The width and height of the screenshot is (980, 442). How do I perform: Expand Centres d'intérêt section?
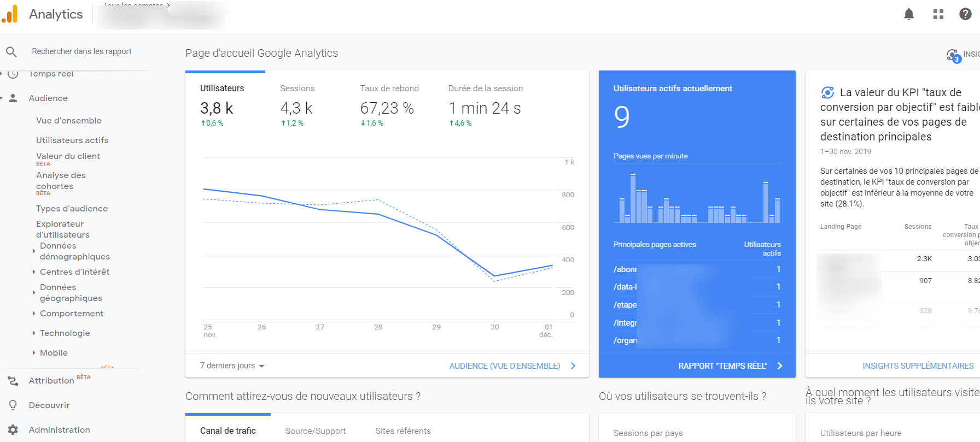(34, 272)
